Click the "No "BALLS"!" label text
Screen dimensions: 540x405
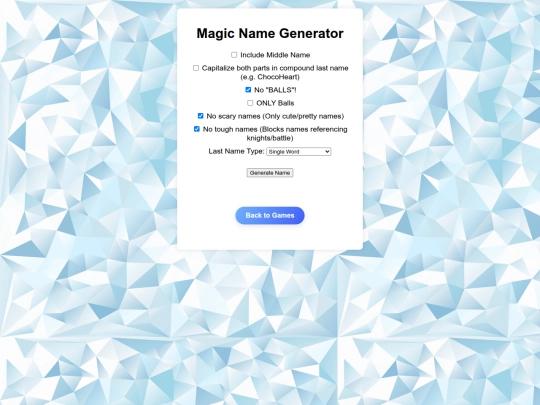point(275,90)
